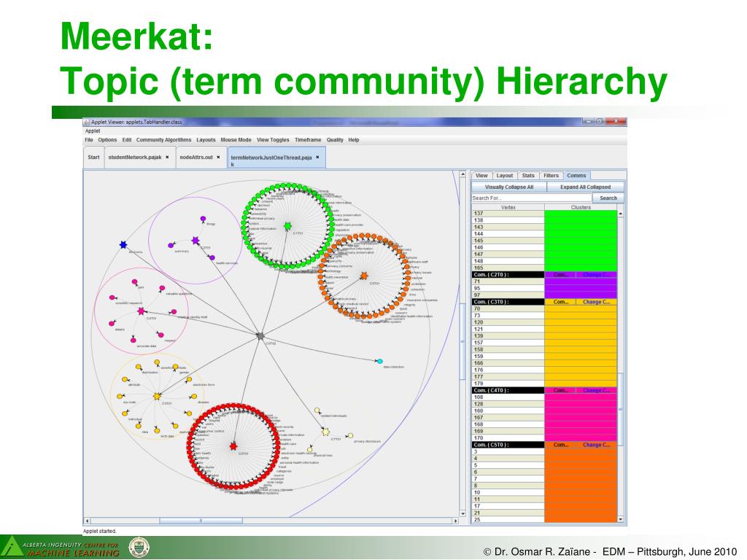Click the purple star C2T01 hub node
Screen dimensions: 747x560
[196, 241]
